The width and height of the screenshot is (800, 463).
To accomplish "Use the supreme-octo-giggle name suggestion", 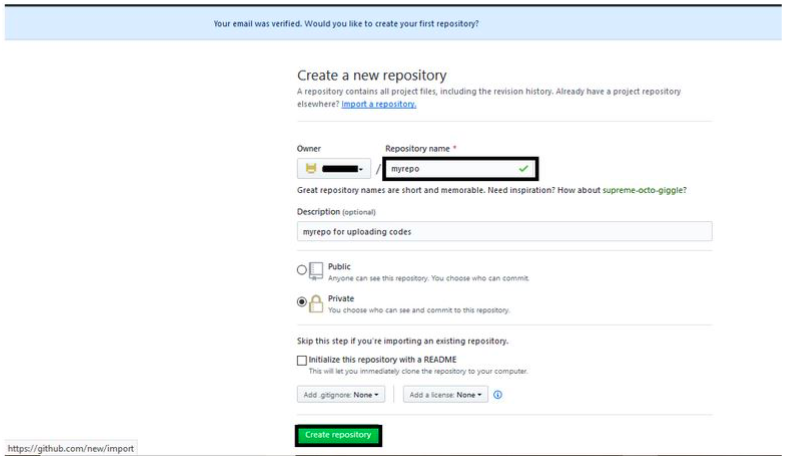I will 642,190.
